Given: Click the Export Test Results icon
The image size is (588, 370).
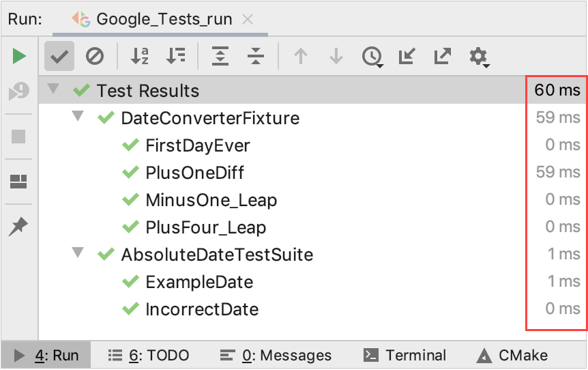Looking at the screenshot, I should (443, 56).
